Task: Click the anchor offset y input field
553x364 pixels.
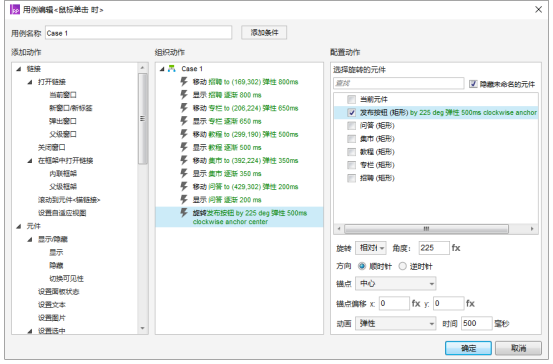Action: pos(448,303)
